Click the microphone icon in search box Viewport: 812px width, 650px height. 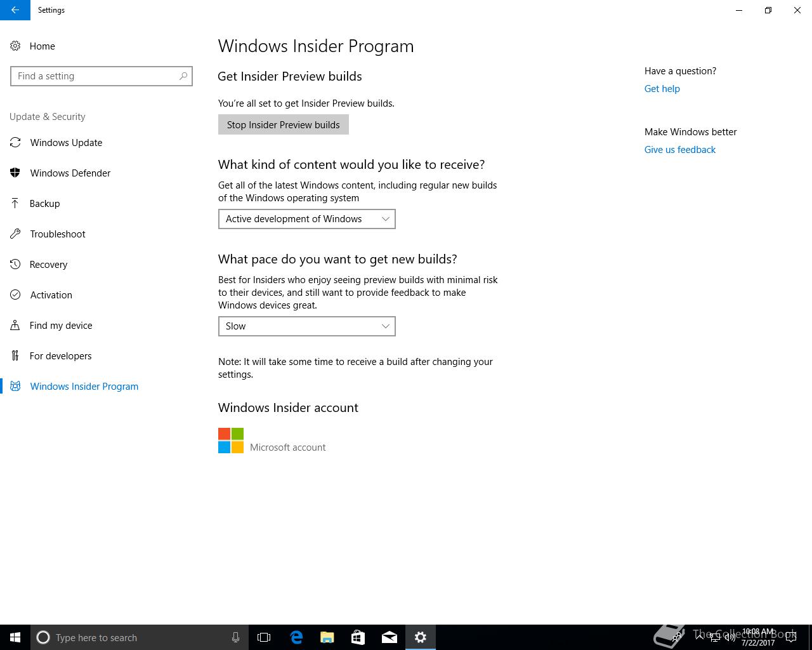coord(235,637)
